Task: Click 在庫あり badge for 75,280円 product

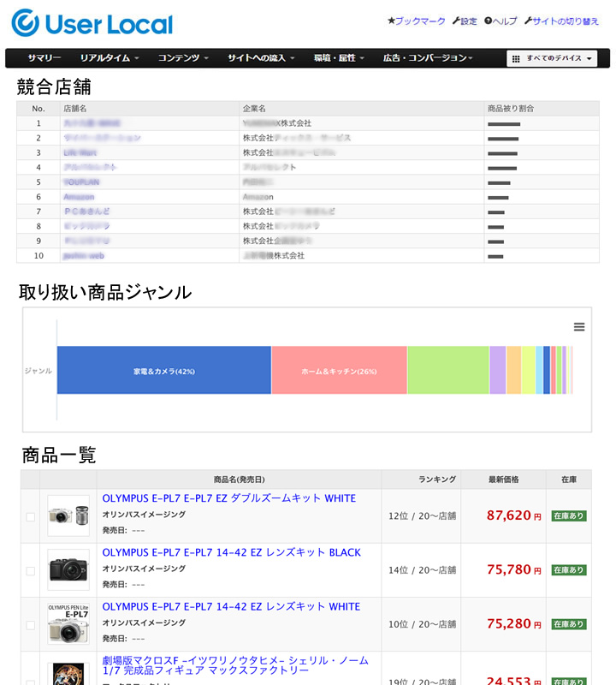Action: click(x=569, y=624)
